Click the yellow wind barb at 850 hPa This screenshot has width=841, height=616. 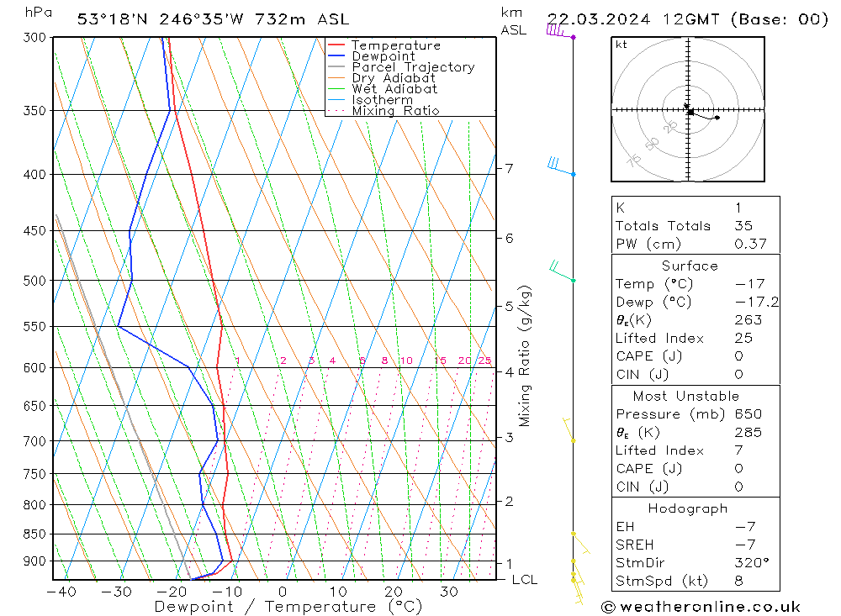point(581,543)
